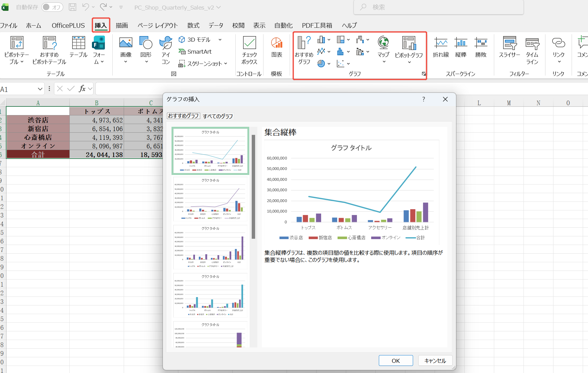Viewport: 588px width, 373px height.
Task: Expand the function (fx) dropdown arrow
Action: click(90, 89)
